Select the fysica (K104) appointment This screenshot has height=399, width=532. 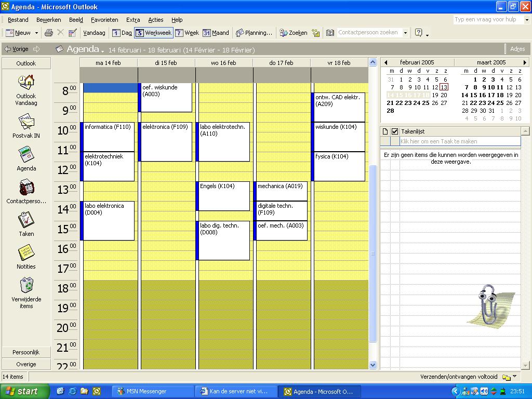point(338,166)
